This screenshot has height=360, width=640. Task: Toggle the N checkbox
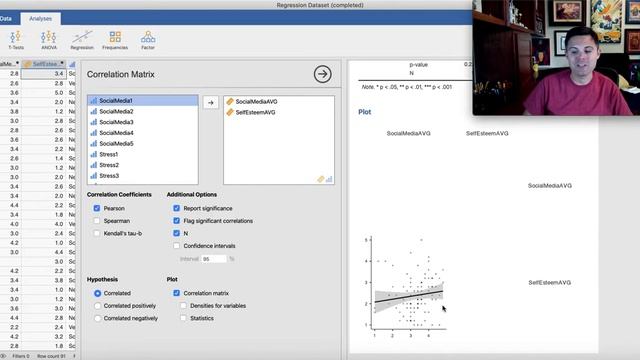coord(176,233)
